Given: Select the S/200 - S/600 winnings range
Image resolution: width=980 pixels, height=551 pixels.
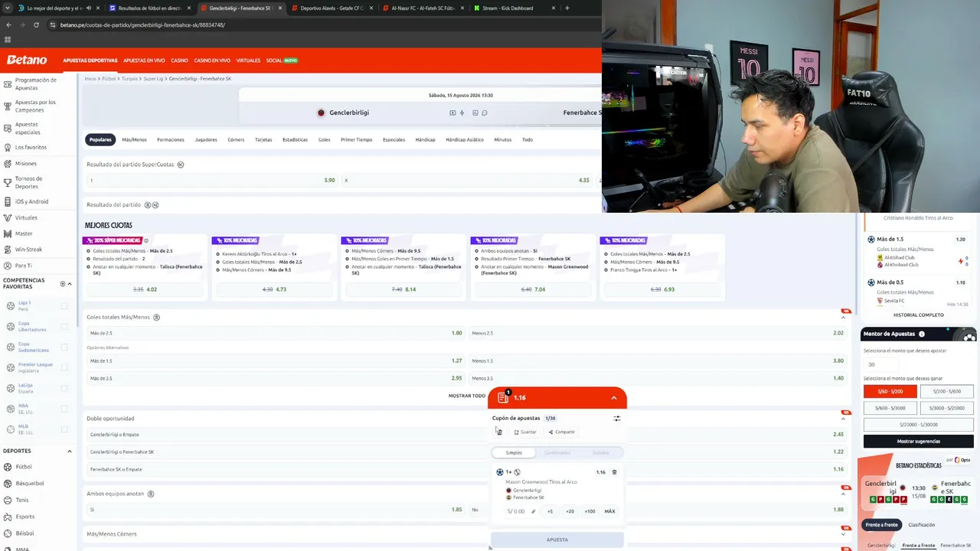Looking at the screenshot, I should [947, 391].
